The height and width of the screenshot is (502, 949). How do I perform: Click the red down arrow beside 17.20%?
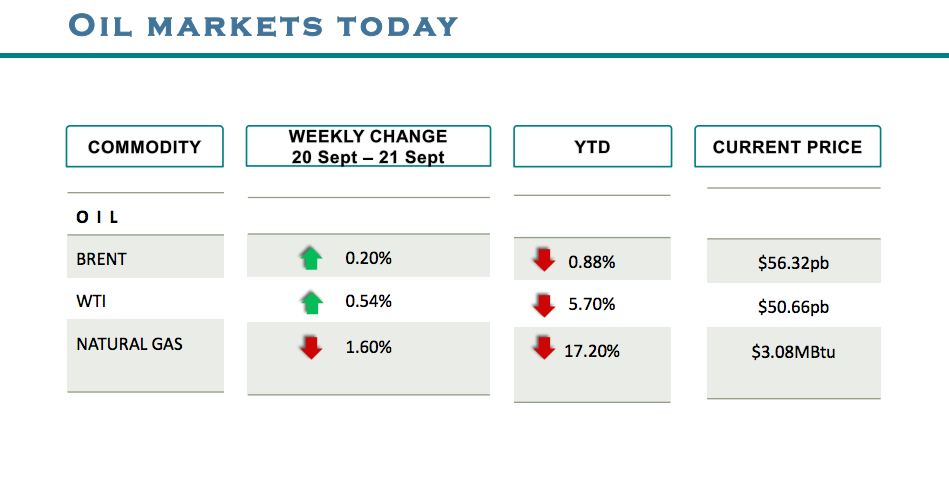pyautogui.click(x=543, y=349)
